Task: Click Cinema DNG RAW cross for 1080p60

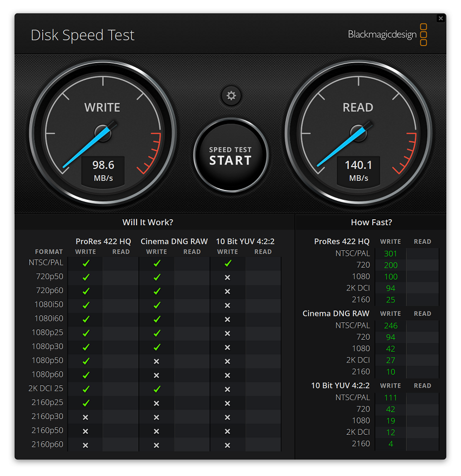Action: [x=157, y=375]
